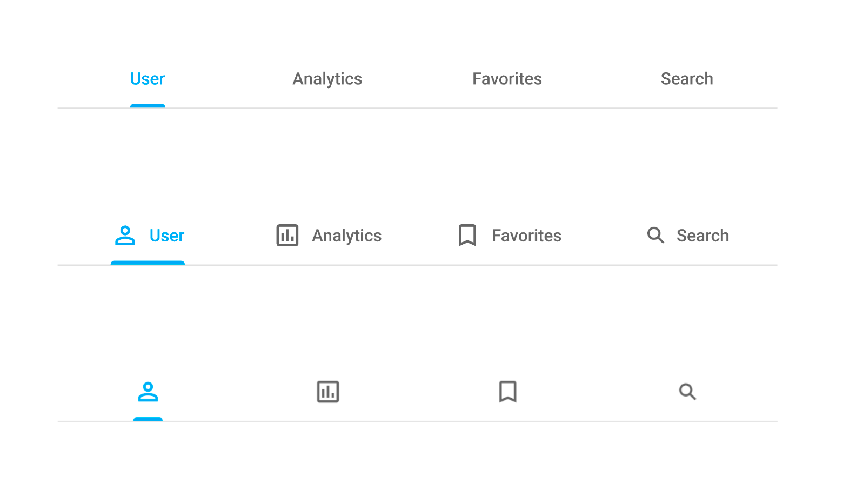Open Favorites in the middle tab bar

509,236
